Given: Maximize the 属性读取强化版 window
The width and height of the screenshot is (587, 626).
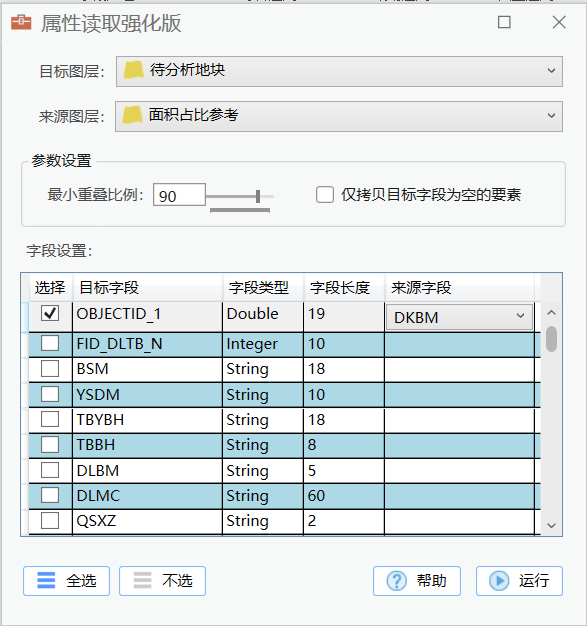Looking at the screenshot, I should pos(504,22).
